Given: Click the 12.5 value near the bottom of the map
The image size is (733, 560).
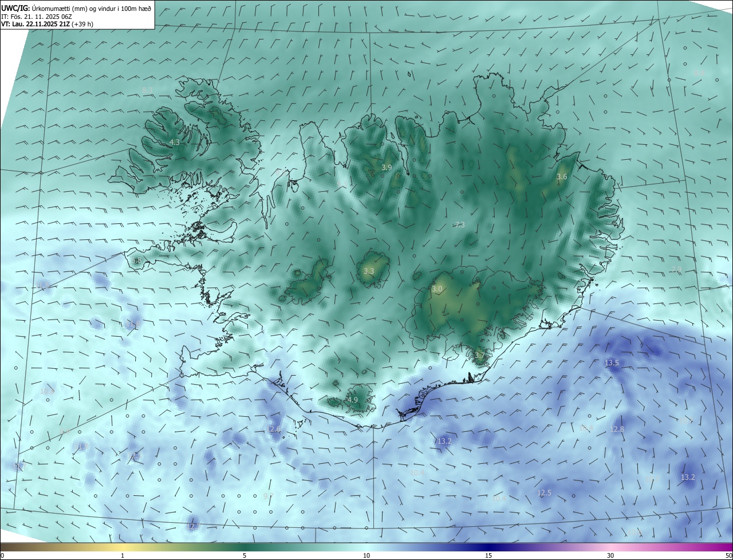Looking at the screenshot, I should (544, 493).
